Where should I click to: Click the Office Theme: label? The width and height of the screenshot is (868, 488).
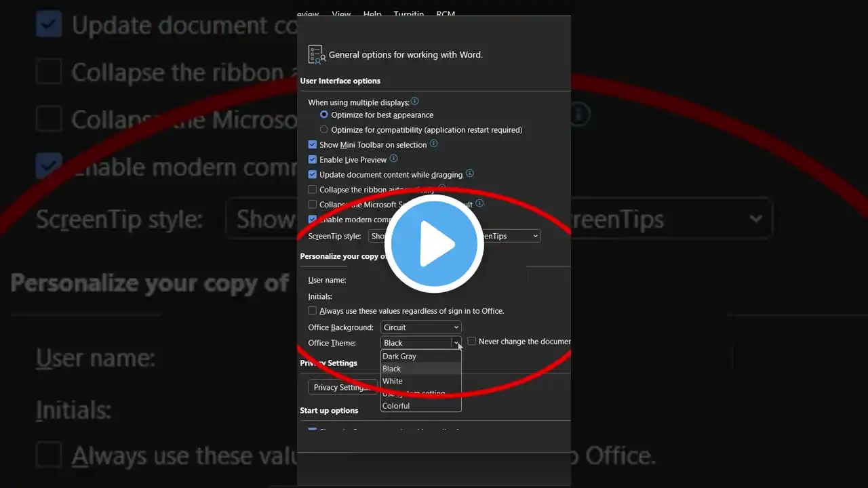point(332,343)
